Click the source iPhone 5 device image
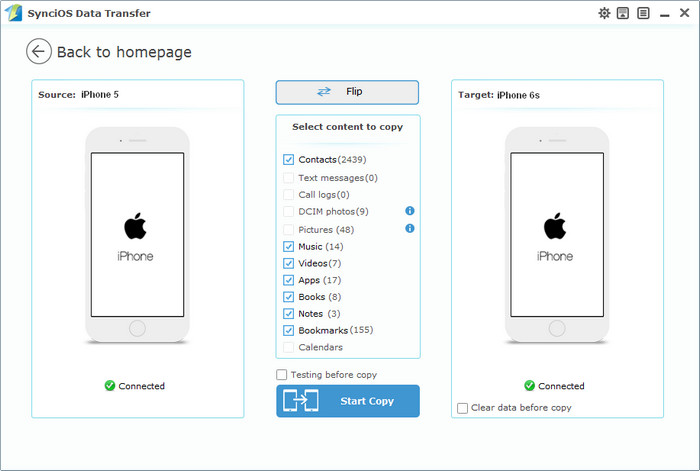 [x=138, y=235]
